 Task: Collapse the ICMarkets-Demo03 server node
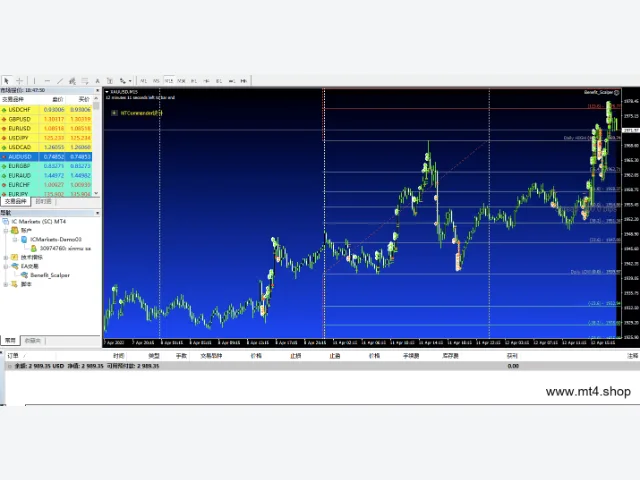coord(15,239)
